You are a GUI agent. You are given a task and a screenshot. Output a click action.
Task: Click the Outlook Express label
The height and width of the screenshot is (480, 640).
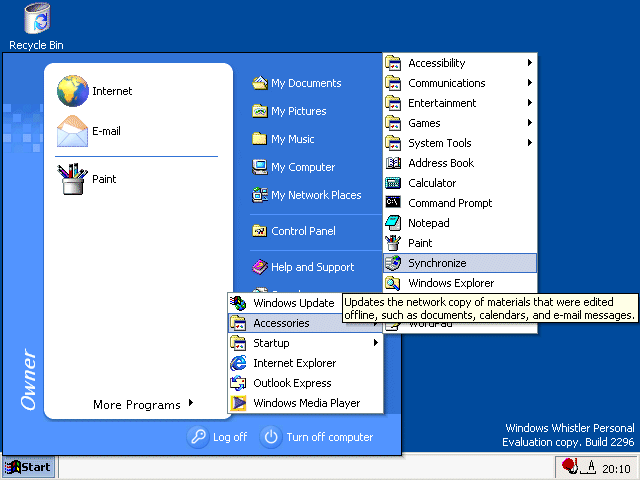292,383
